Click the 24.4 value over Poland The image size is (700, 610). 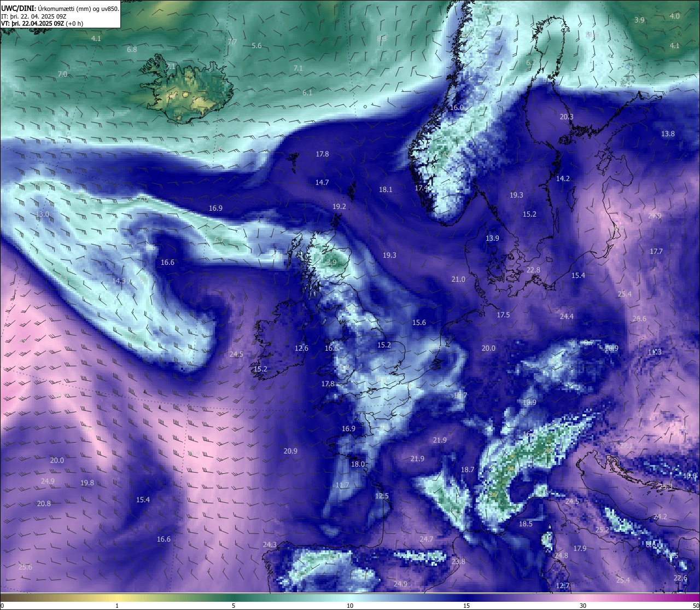click(x=567, y=317)
